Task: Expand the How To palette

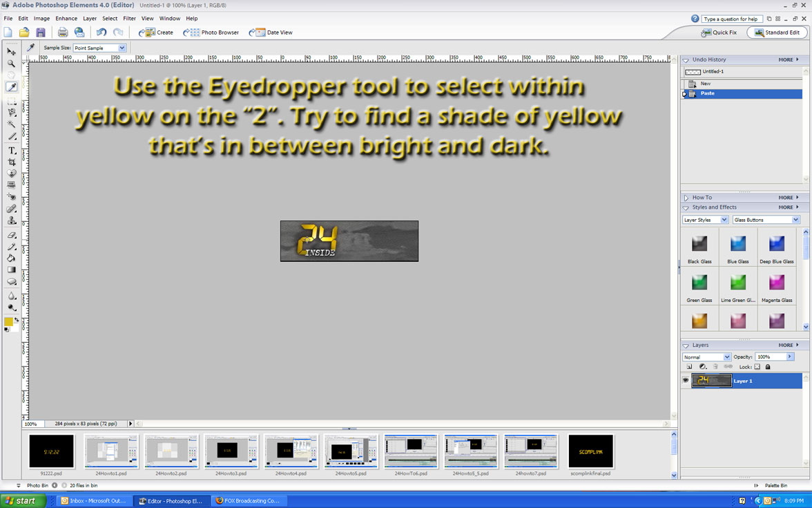Action: tap(686, 198)
